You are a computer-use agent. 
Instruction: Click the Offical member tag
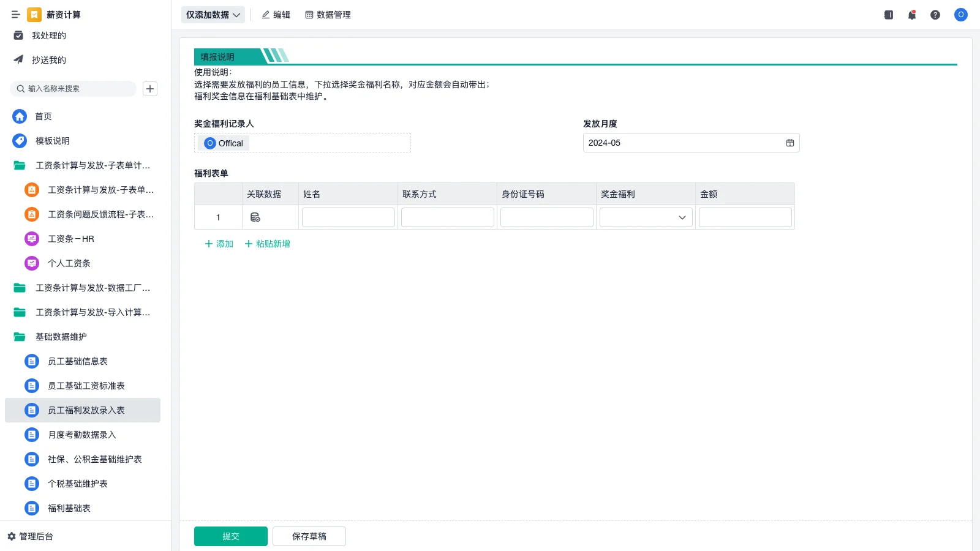click(x=224, y=143)
